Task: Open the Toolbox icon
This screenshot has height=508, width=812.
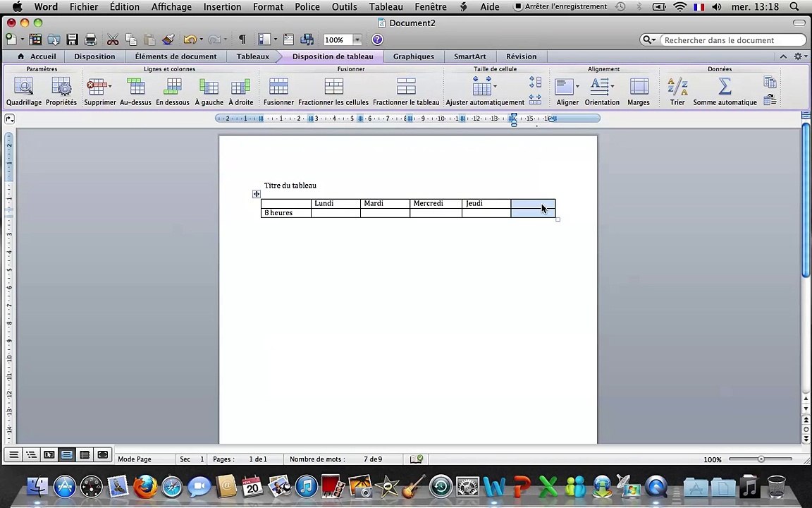Action: tap(289, 40)
